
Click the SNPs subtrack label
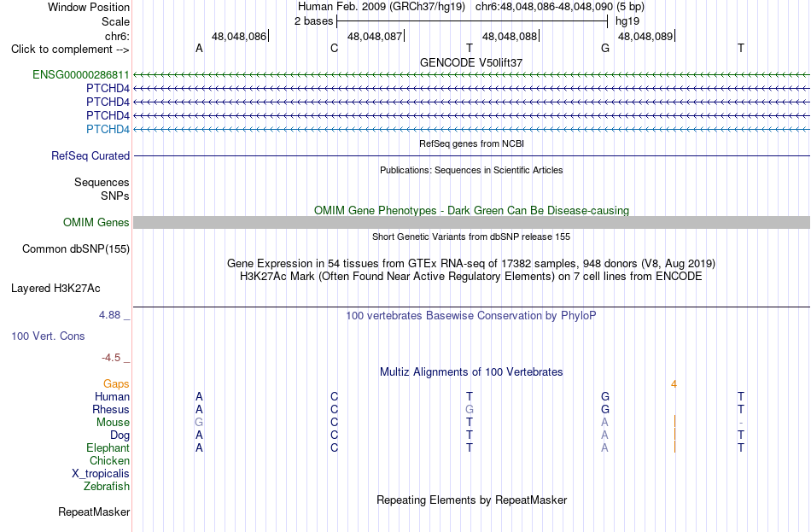tap(115, 196)
